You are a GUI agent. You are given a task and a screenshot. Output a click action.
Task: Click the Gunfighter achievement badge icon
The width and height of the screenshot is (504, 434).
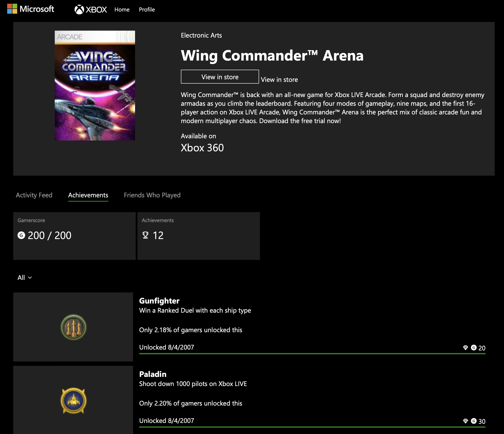73,327
